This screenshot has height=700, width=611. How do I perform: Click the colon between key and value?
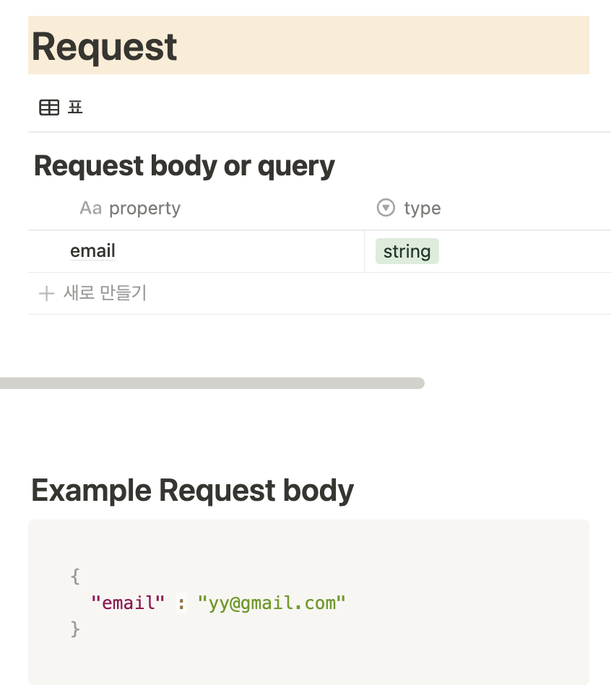[x=181, y=603]
